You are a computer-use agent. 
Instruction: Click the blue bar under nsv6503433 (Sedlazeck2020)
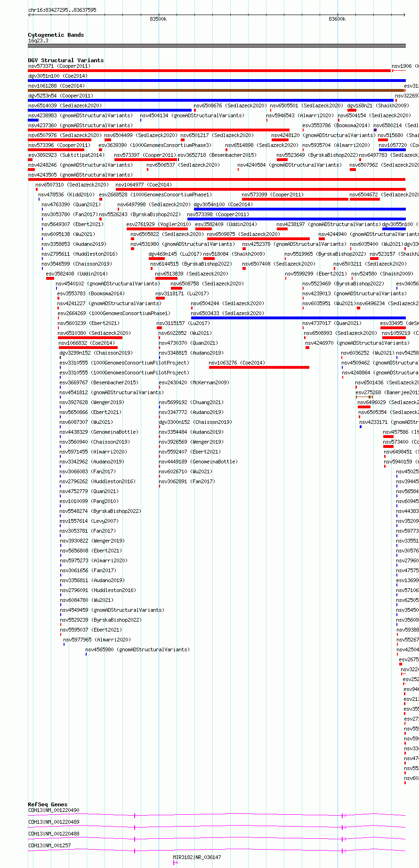coord(298,318)
